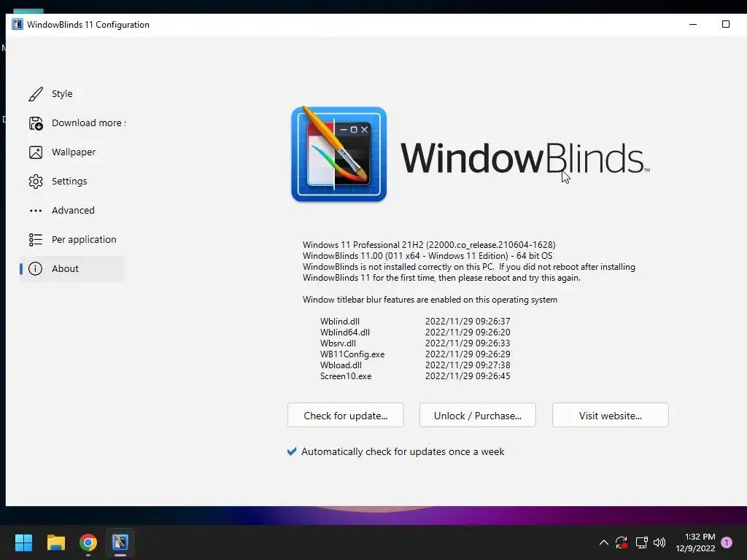Screen dimensions: 747x560
Task: Click the titlebar blur features enabled message
Action: (430, 300)
